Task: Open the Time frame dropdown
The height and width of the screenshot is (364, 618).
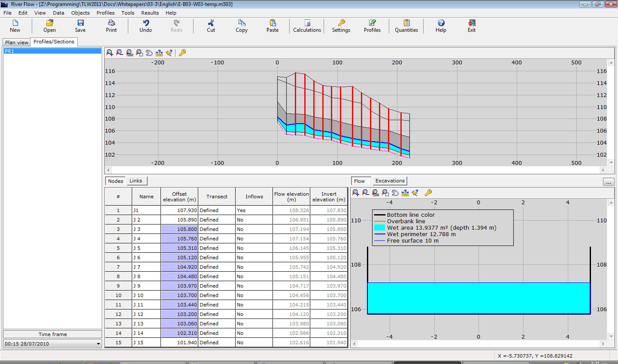Action: tap(98, 344)
